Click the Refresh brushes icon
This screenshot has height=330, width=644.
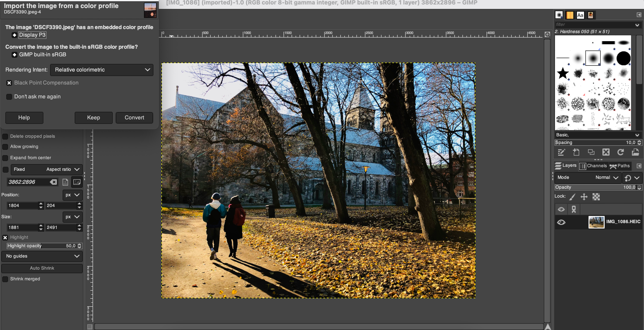(x=621, y=152)
